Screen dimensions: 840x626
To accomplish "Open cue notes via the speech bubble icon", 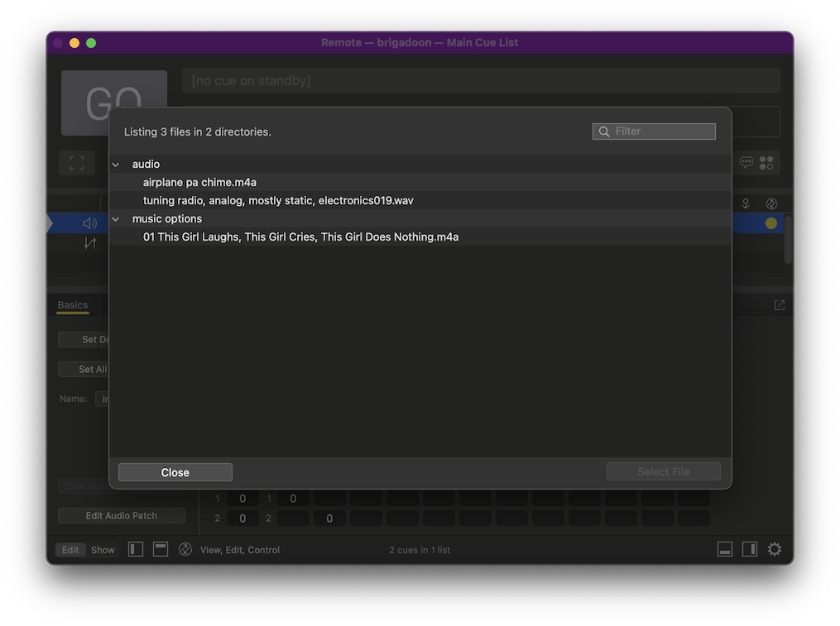I will tap(746, 162).
